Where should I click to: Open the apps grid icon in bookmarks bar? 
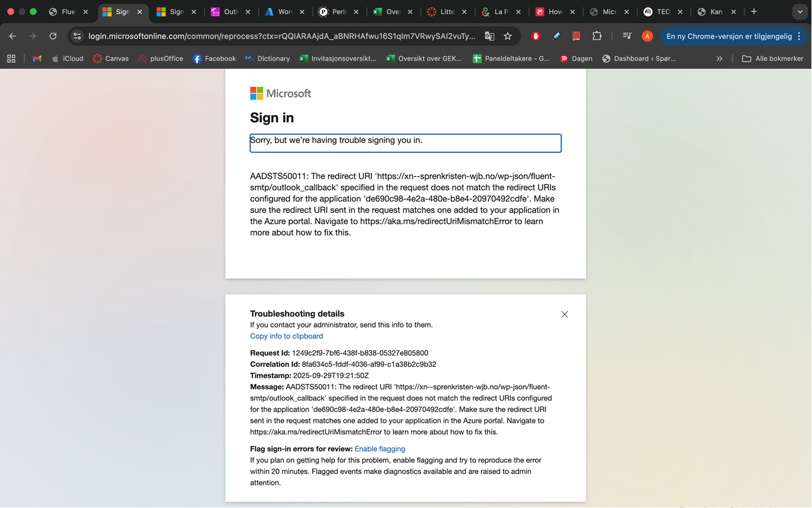(x=11, y=59)
